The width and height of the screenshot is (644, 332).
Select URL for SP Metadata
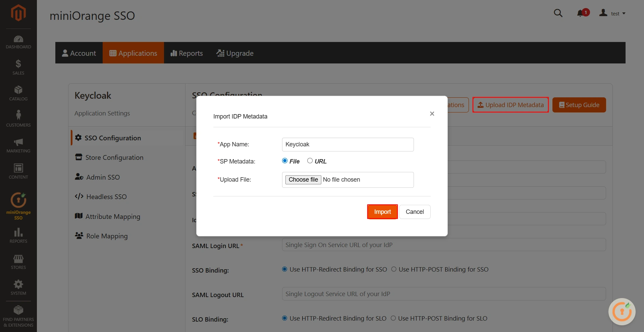[310, 161]
